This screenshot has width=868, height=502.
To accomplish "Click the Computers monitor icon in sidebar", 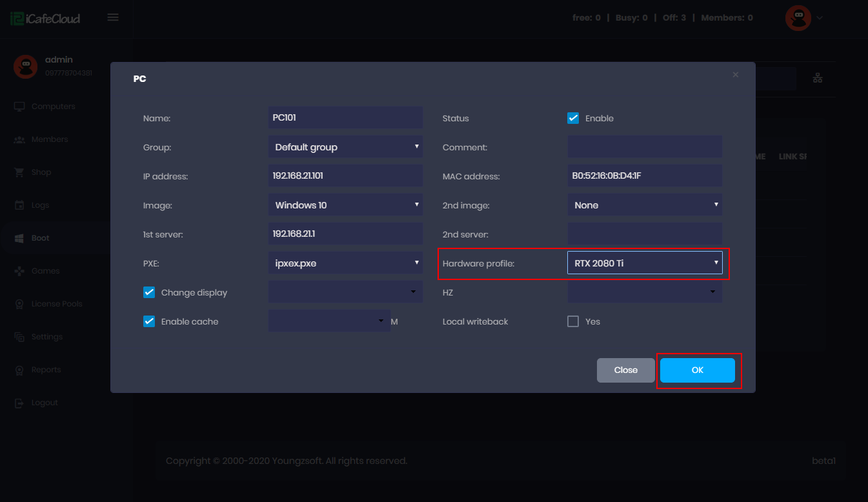I will pos(19,106).
